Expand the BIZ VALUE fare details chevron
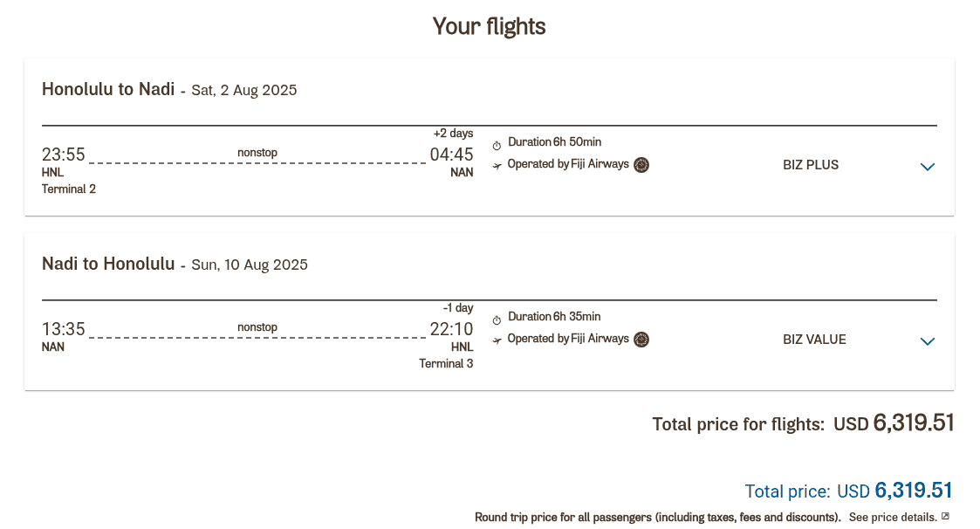This screenshot has width=980, height=529. point(928,341)
